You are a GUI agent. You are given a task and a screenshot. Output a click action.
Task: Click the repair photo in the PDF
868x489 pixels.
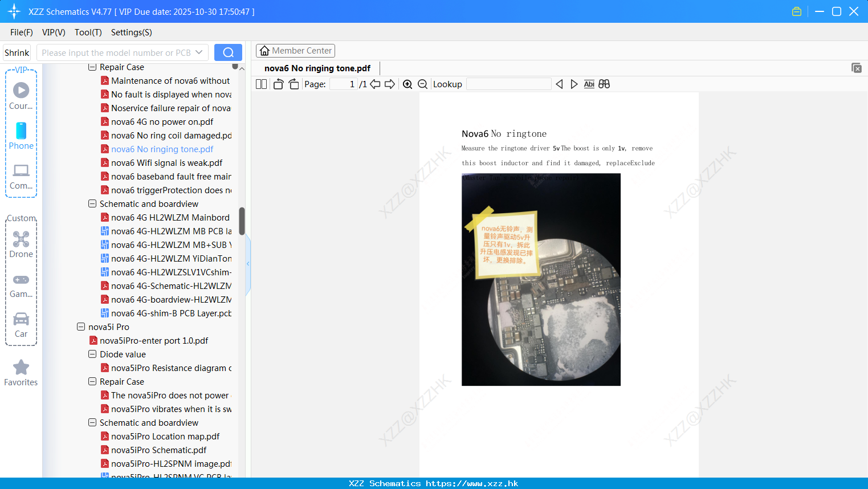pyautogui.click(x=541, y=280)
